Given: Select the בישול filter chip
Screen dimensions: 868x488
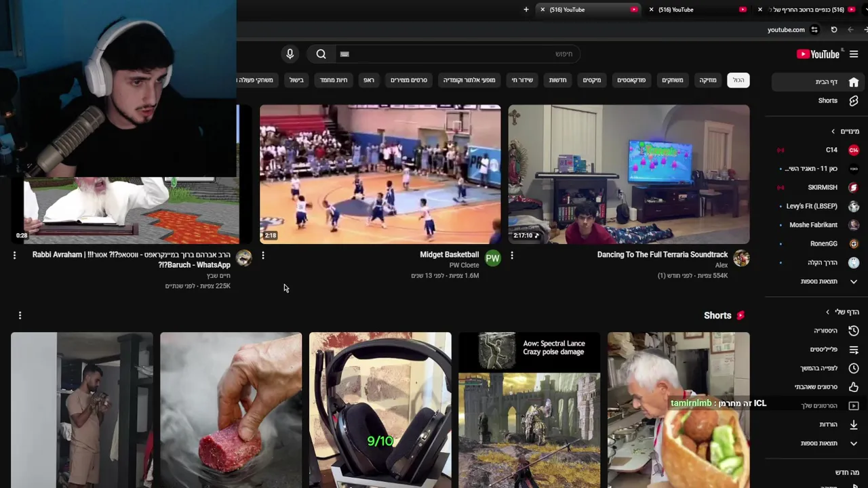Looking at the screenshot, I should point(296,80).
